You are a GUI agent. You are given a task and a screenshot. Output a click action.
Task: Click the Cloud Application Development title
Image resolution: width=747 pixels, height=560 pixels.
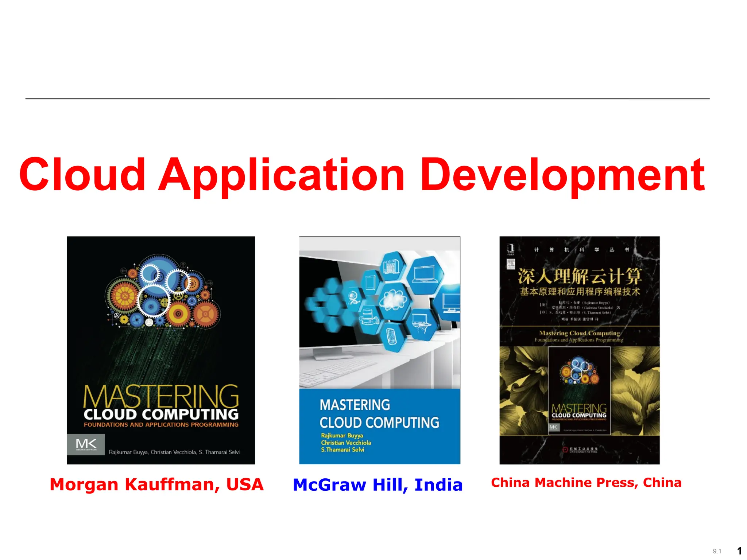(362, 175)
